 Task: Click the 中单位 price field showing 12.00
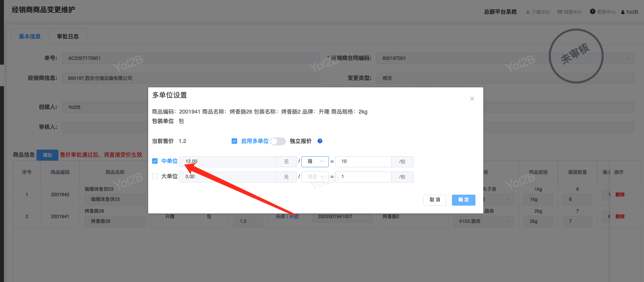coord(227,161)
